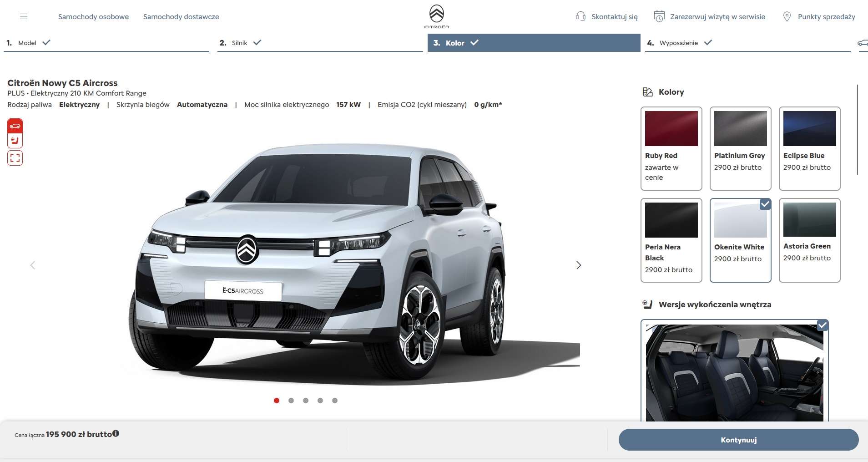Click Punkty sprzedaży link
Screen dimensions: 868x462
tap(826, 17)
